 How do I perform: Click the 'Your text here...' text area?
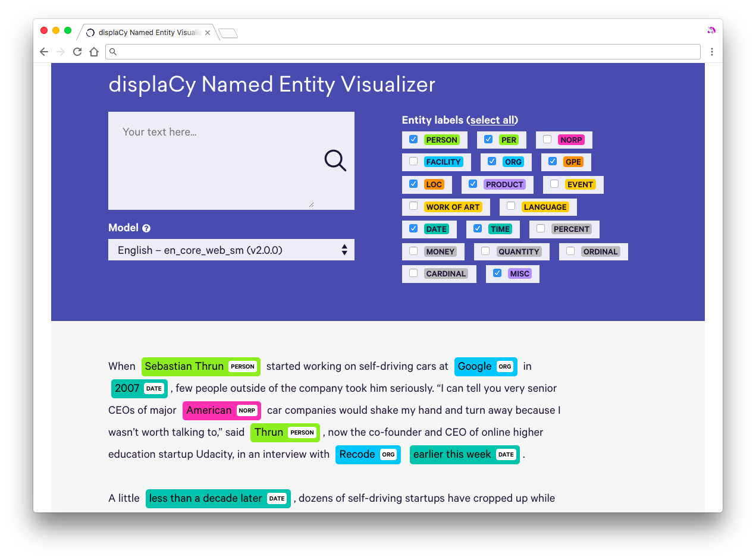(x=231, y=161)
